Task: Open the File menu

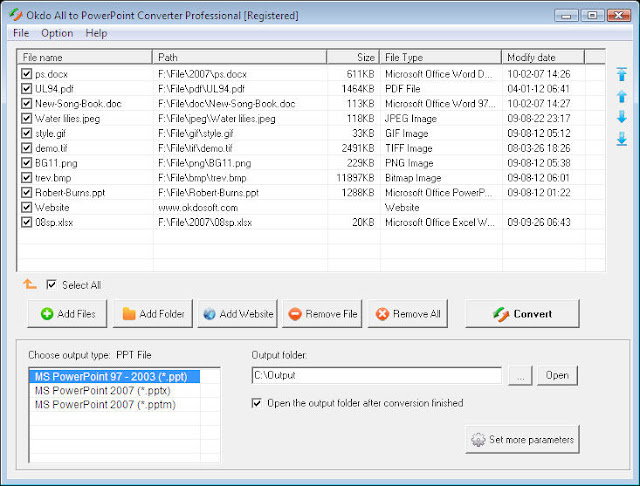Action: [21, 33]
